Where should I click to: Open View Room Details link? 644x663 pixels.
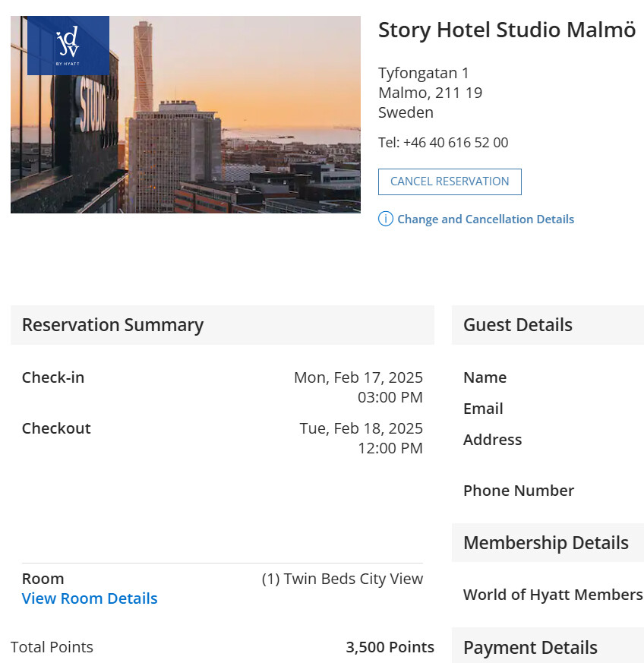90,598
